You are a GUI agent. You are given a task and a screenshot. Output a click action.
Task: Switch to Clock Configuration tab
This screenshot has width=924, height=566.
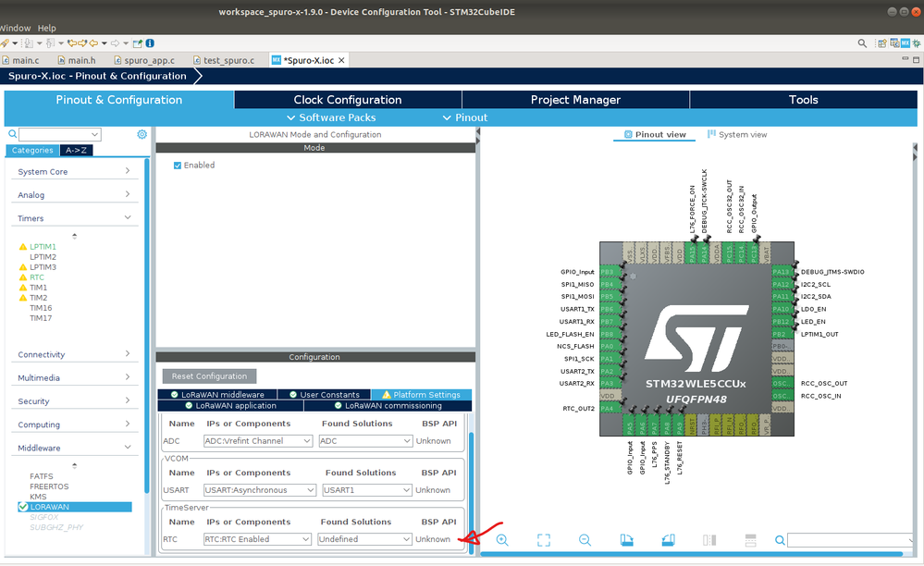point(348,100)
